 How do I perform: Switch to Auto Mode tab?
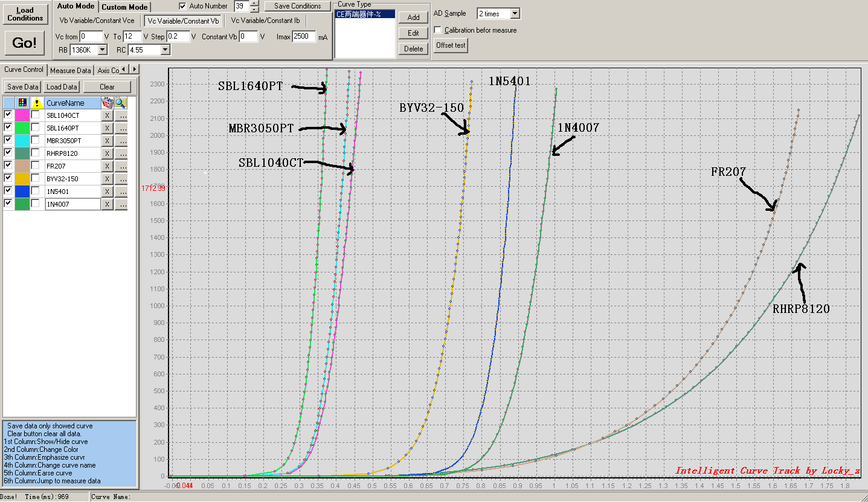(x=76, y=6)
